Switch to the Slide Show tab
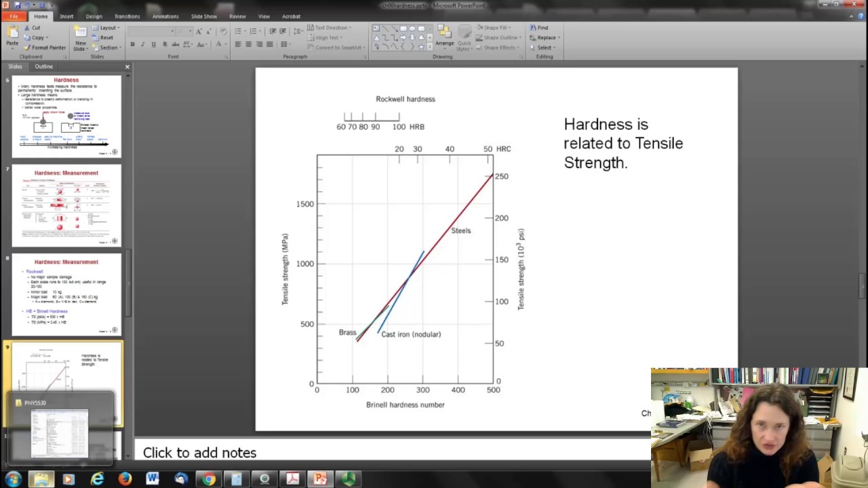The width and height of the screenshot is (868, 488). 204,16
